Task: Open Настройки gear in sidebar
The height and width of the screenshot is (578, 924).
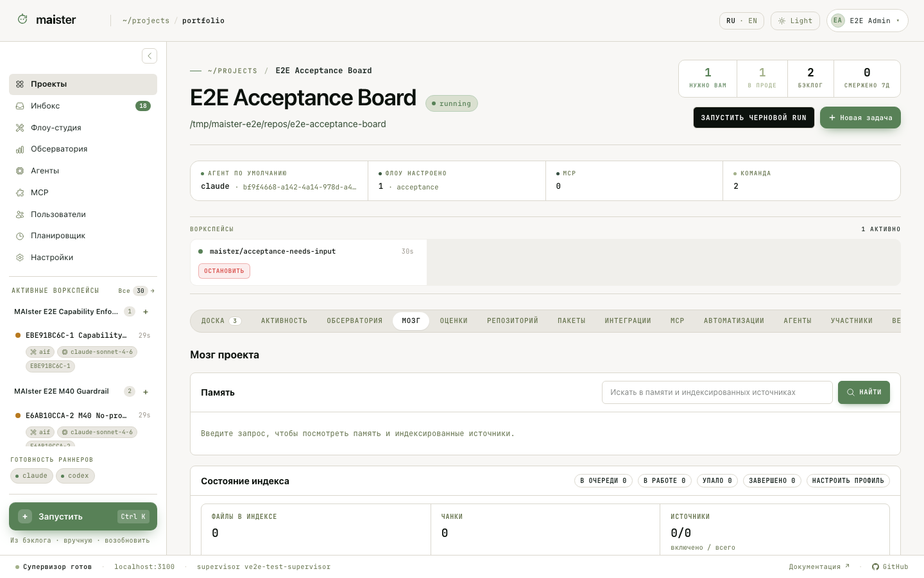Action: pos(83,258)
